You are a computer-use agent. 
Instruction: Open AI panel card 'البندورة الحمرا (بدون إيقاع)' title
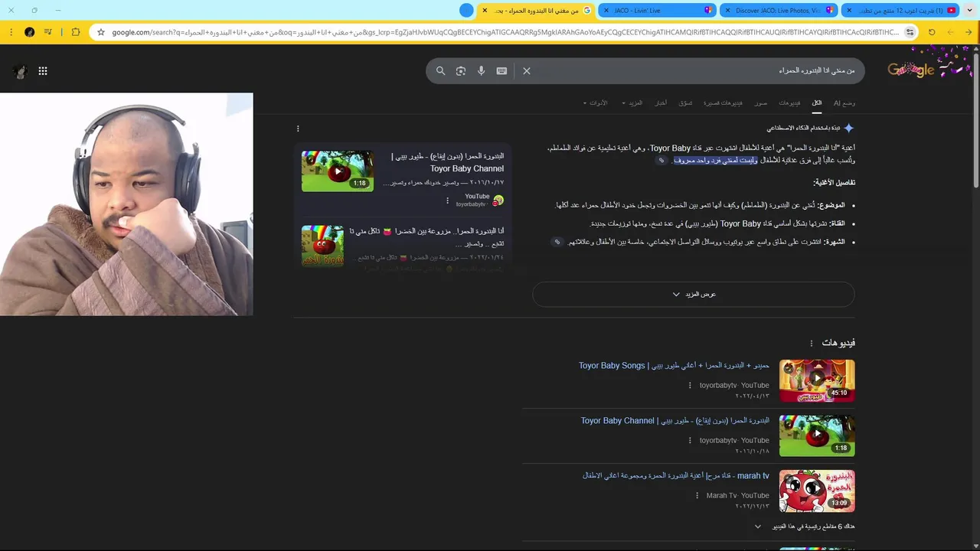pos(446,162)
